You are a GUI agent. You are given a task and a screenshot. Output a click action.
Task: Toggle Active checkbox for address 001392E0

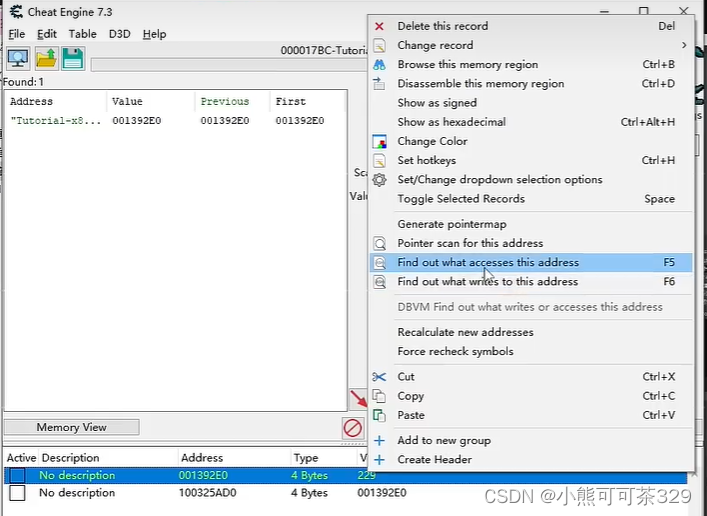18,475
